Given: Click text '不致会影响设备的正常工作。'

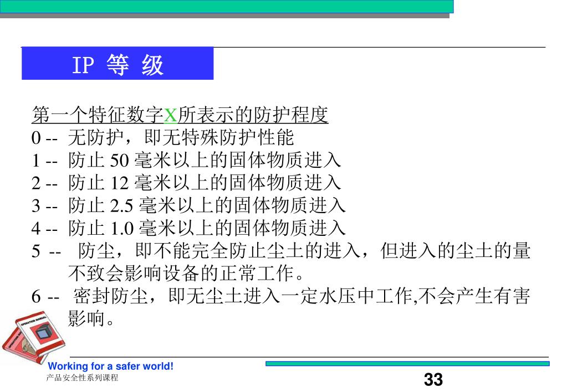Looking at the screenshot, I should point(187,273).
